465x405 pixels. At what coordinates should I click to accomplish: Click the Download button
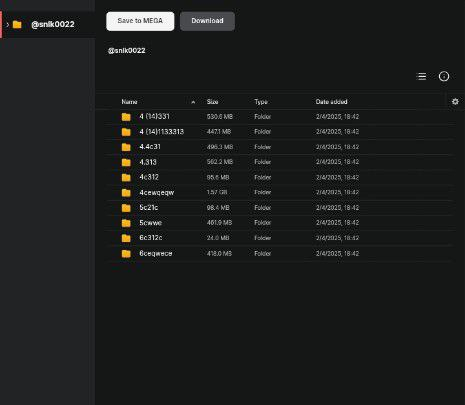point(207,21)
